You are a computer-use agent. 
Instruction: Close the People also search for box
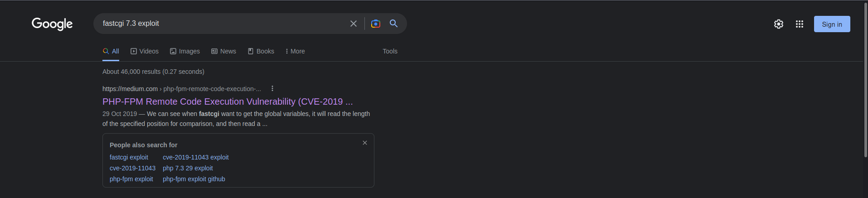[x=365, y=143]
